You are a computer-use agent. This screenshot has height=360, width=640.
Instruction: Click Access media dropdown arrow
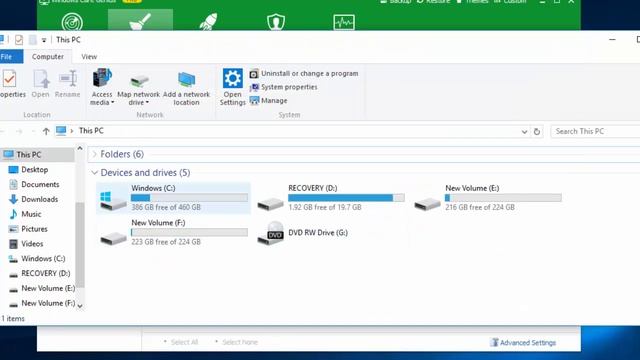(x=112, y=102)
